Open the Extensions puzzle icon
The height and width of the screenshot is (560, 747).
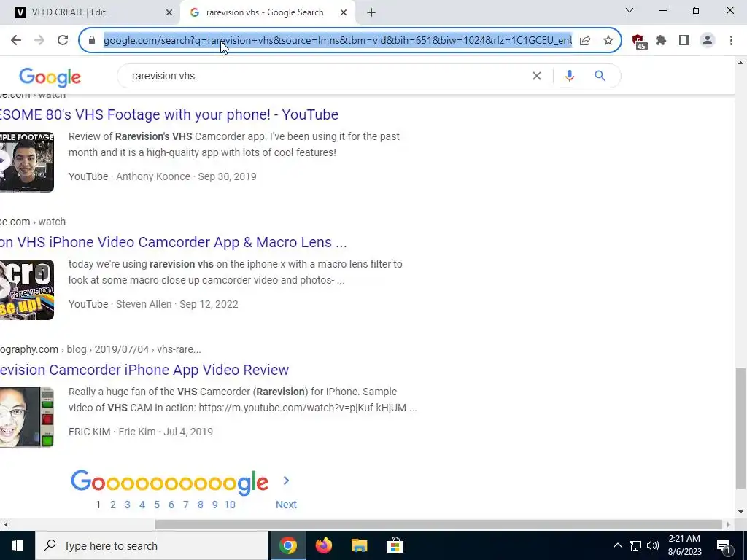661,40
